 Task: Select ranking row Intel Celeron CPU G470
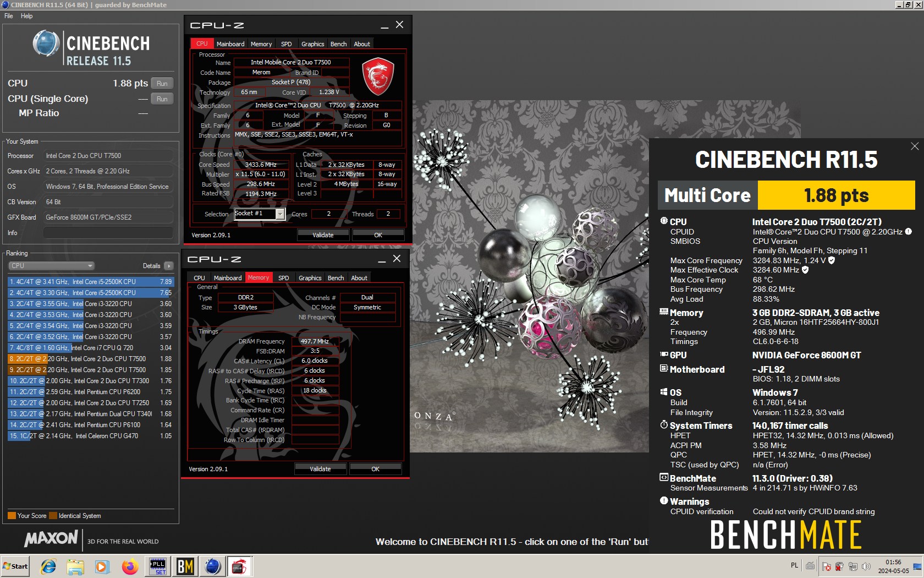(x=91, y=436)
